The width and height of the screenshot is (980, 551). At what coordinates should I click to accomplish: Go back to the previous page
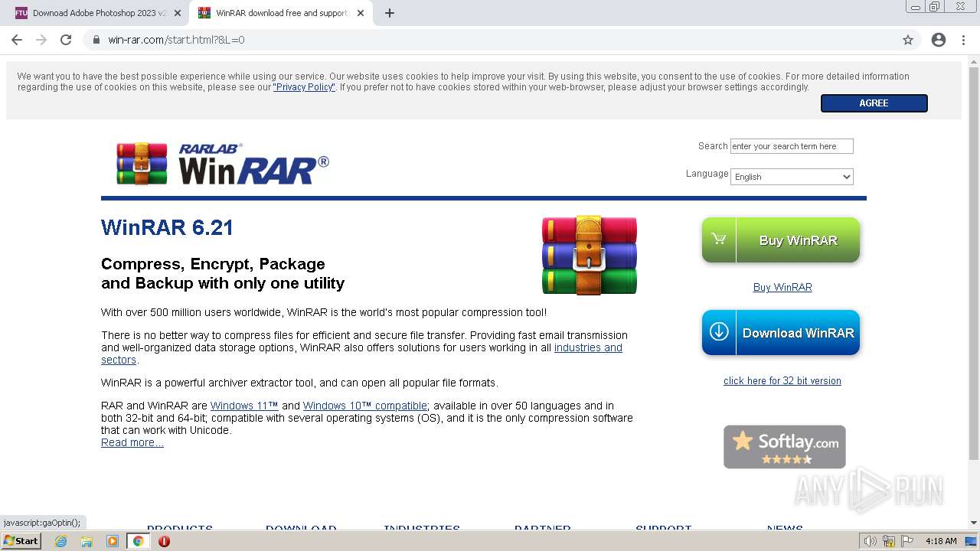click(x=17, y=40)
